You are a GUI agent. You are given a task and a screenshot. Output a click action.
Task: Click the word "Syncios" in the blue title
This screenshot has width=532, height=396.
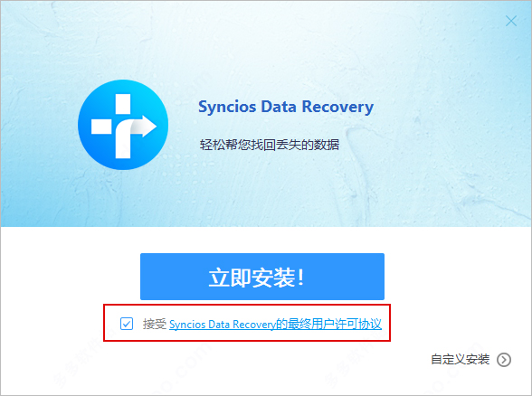227,107
